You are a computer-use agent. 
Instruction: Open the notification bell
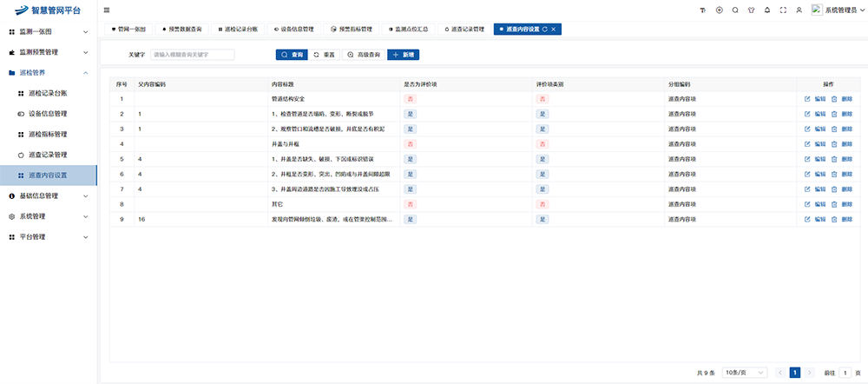(x=766, y=10)
